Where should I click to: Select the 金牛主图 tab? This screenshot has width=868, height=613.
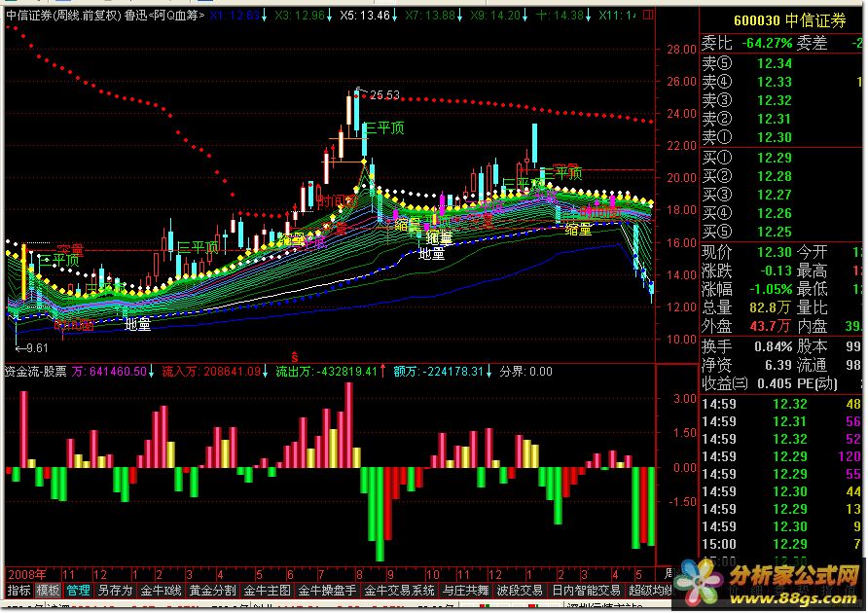tap(267, 591)
